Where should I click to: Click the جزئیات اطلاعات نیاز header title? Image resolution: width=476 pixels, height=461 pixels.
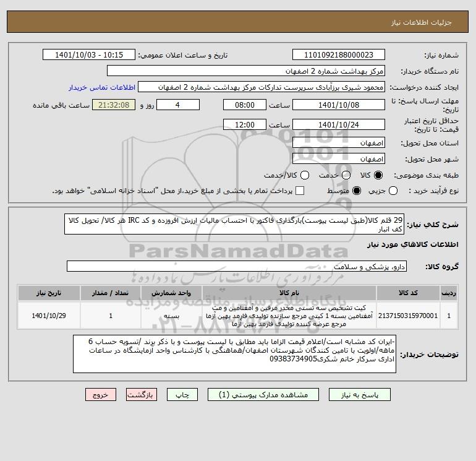[x=422, y=22]
